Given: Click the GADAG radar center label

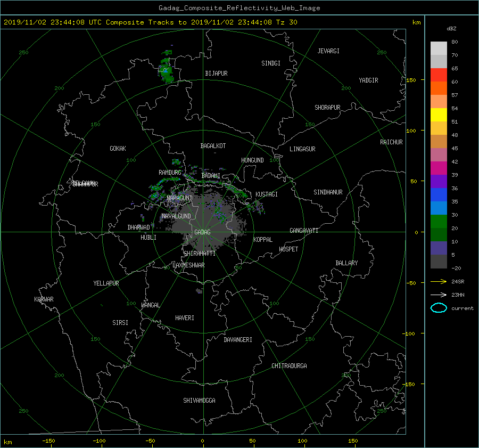Looking at the screenshot, I should pyautogui.click(x=203, y=232).
